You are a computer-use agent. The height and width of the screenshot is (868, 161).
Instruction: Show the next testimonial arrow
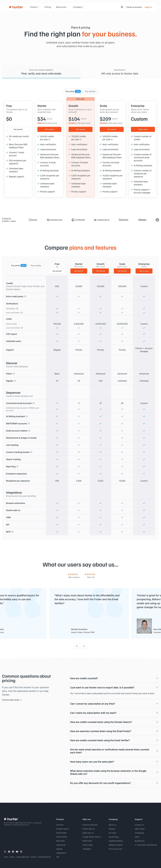tap(84, 646)
